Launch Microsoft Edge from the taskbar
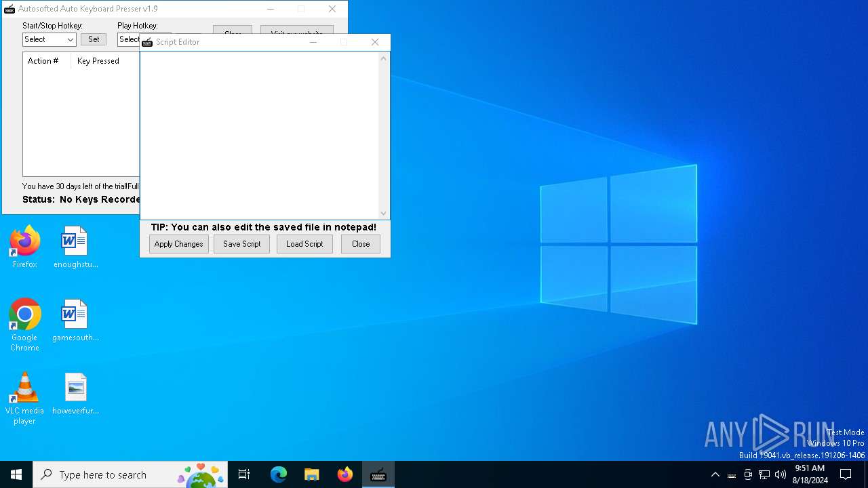Viewport: 868px width, 488px height. [x=279, y=474]
